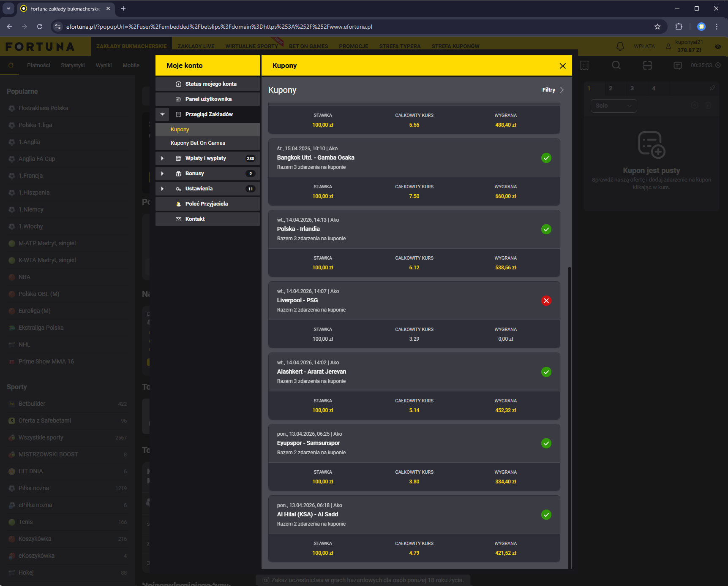Click the Status mojego konta info icon
The width and height of the screenshot is (728, 586).
[178, 84]
